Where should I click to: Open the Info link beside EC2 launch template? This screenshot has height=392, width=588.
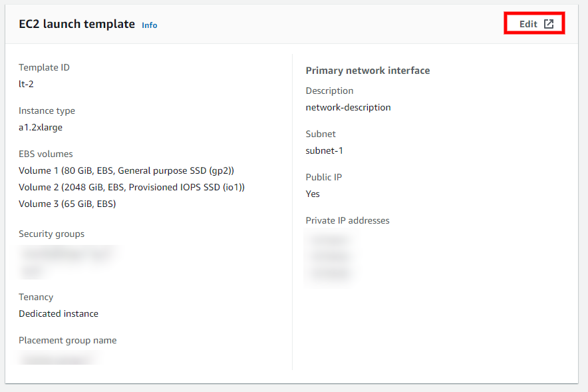[149, 25]
